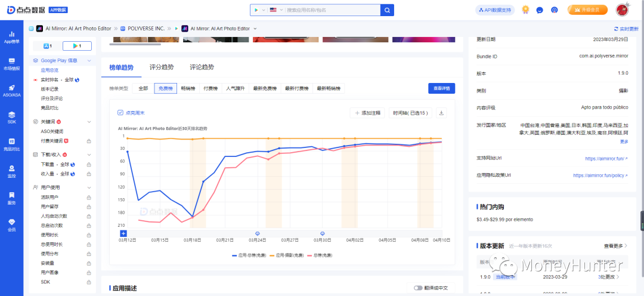
Task: Click the 查看详情 button
Action: [x=441, y=88]
